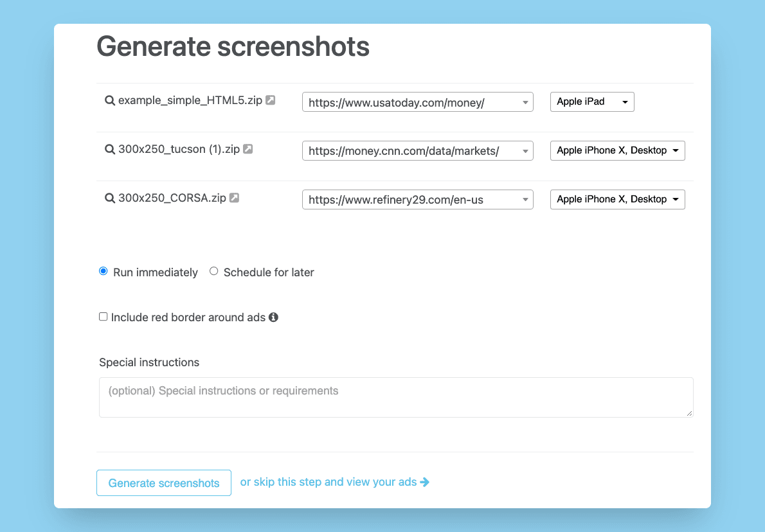Click the Generate screenshots button

pyautogui.click(x=164, y=483)
